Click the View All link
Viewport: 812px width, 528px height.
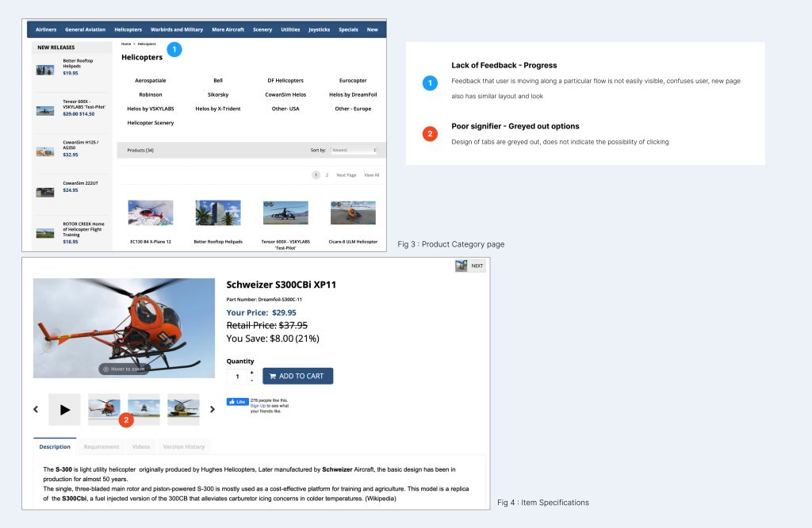pos(371,175)
